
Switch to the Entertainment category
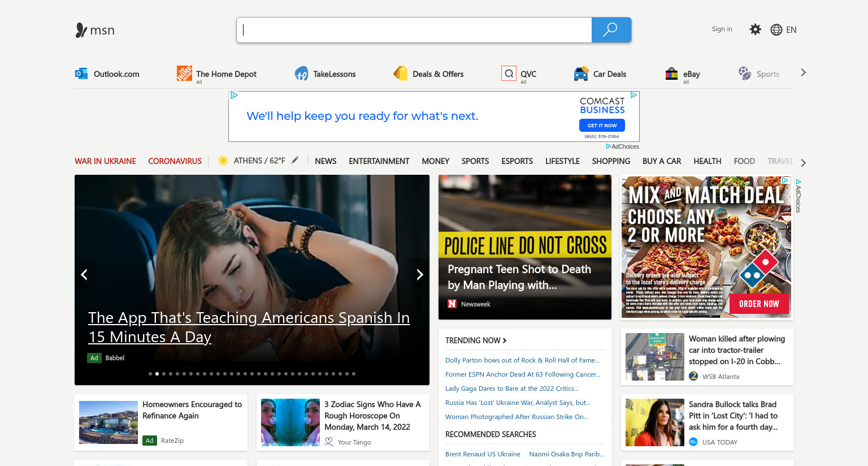(x=379, y=161)
